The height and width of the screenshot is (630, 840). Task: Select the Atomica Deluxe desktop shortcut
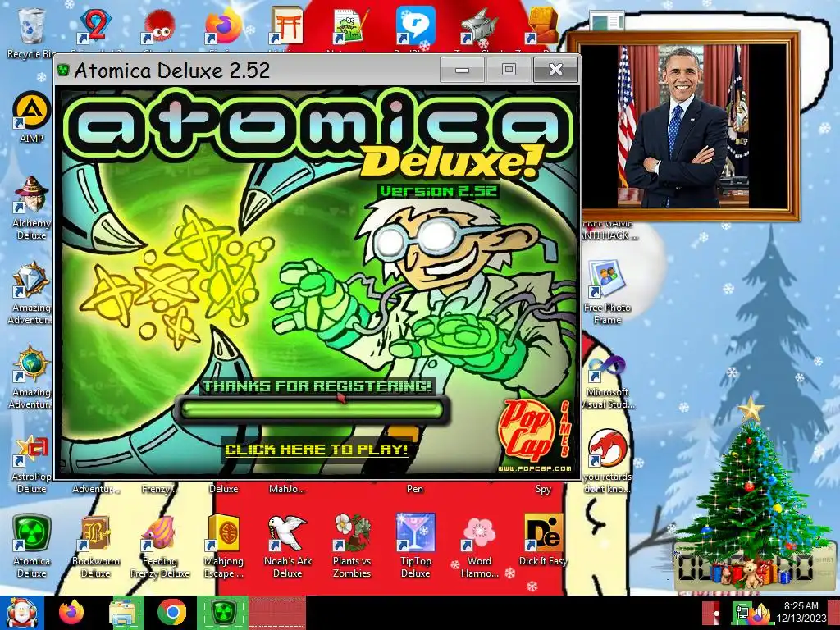click(x=31, y=546)
